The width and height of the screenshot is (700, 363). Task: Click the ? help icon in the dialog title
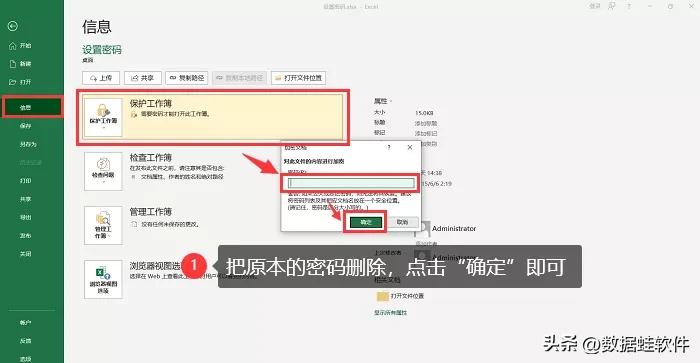[389, 147]
